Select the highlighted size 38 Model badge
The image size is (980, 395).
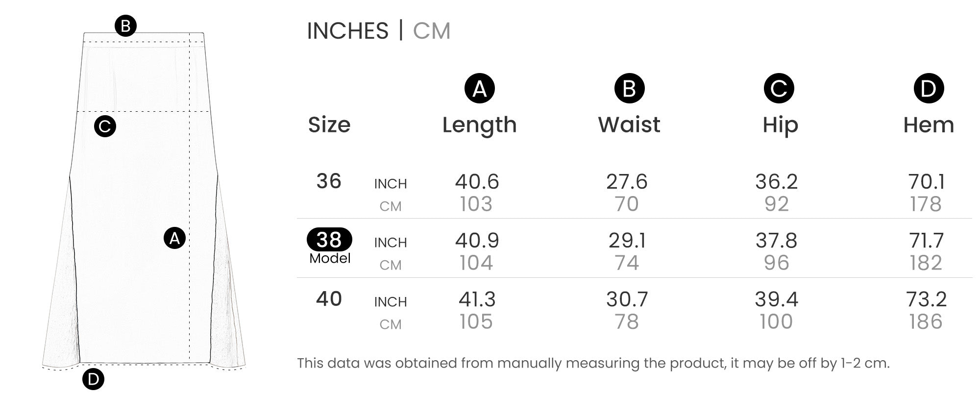click(329, 240)
